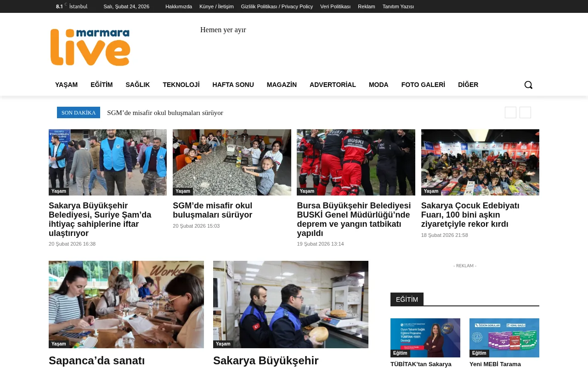The image size is (588, 368).
Task: Click the Marmara Live logo
Action: click(x=90, y=47)
